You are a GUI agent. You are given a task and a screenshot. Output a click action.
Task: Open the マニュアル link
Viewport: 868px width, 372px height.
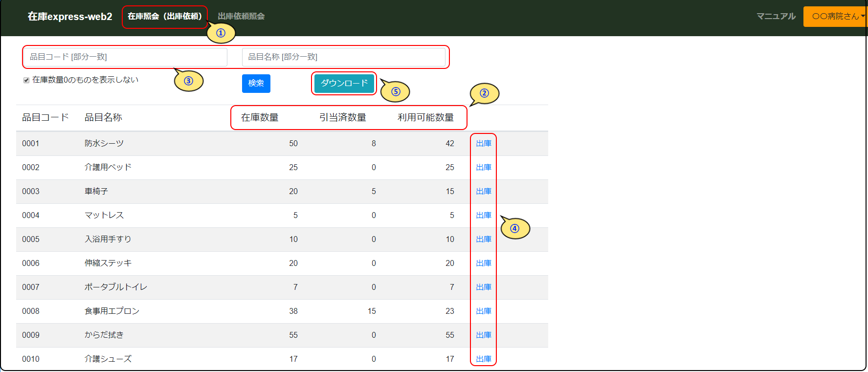776,16
